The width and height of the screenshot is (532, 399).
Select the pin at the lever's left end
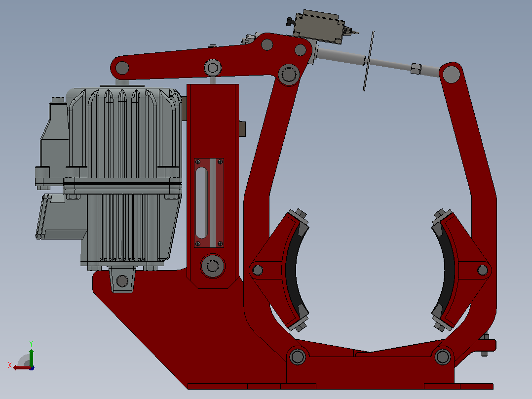pyautogui.click(x=122, y=68)
